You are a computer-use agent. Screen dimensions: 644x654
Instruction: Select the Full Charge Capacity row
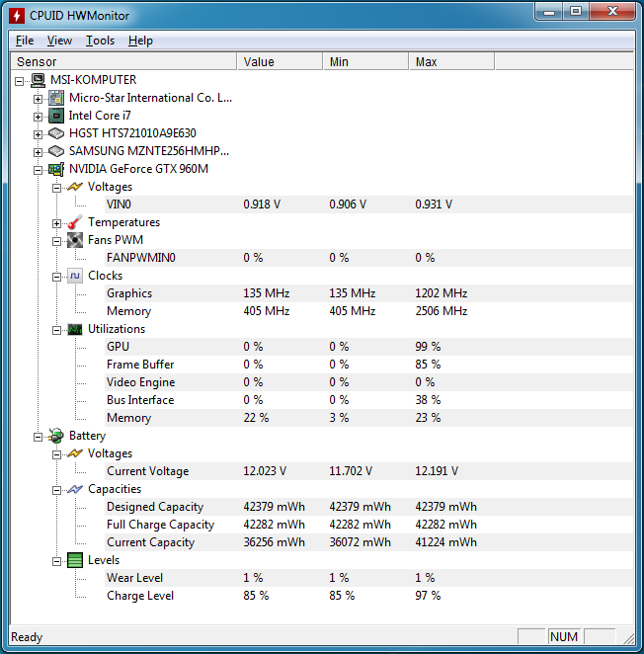click(x=369, y=525)
